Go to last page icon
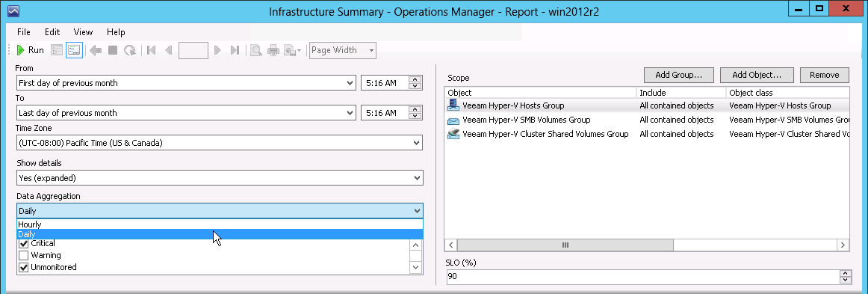Screen dimensions: 868x294 click(235, 50)
